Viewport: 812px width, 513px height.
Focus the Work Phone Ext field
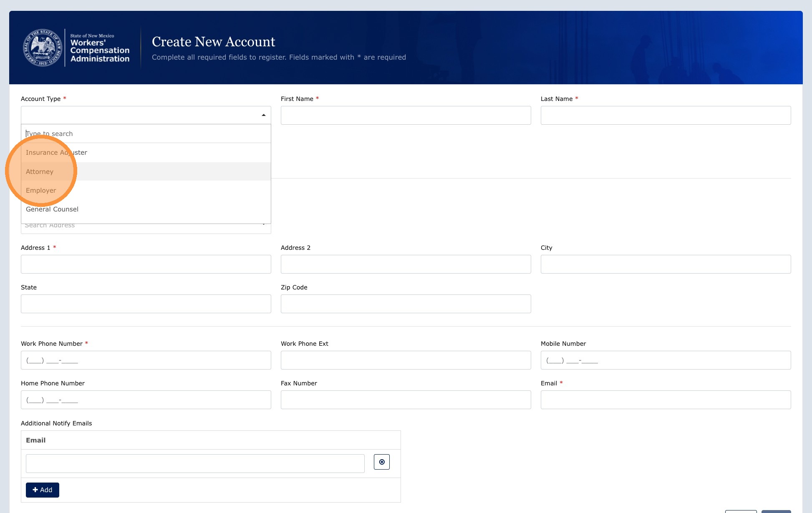[x=406, y=360]
